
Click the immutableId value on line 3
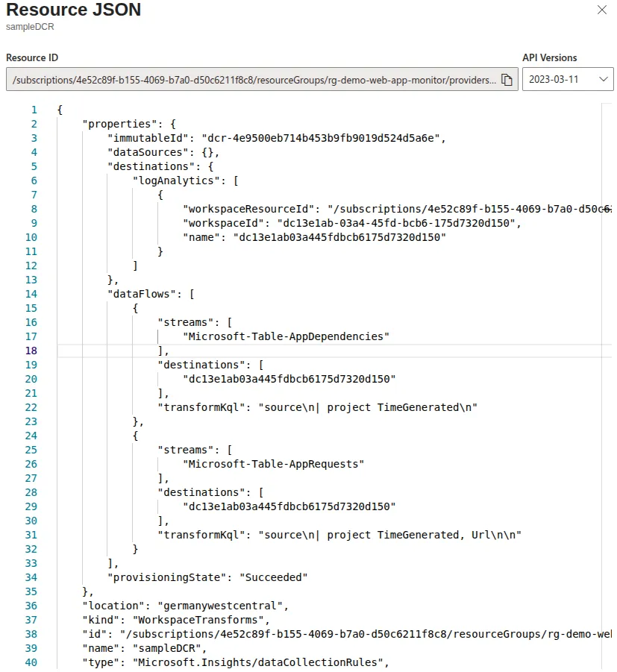[321, 138]
